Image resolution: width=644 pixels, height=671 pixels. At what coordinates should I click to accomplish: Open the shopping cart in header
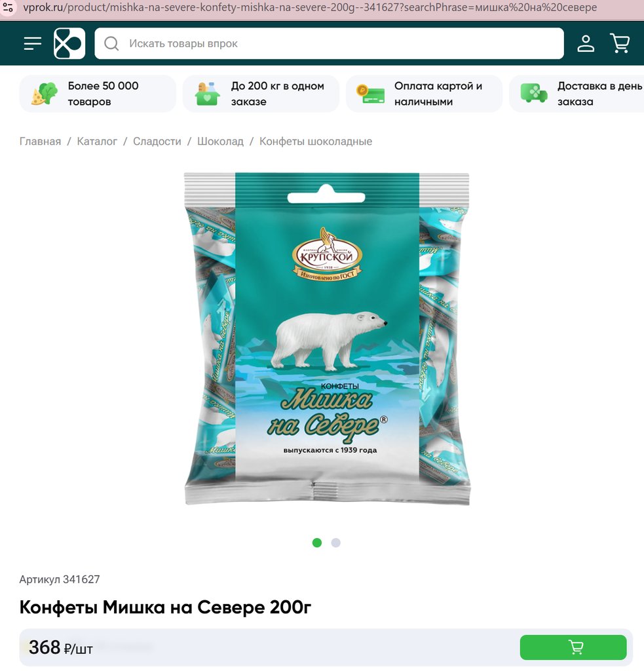pos(620,43)
